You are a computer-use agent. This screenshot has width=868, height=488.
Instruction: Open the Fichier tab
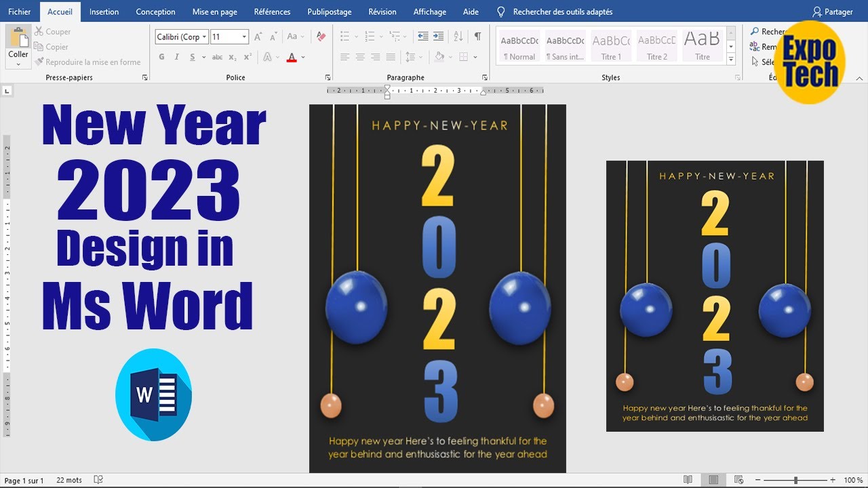pos(20,12)
